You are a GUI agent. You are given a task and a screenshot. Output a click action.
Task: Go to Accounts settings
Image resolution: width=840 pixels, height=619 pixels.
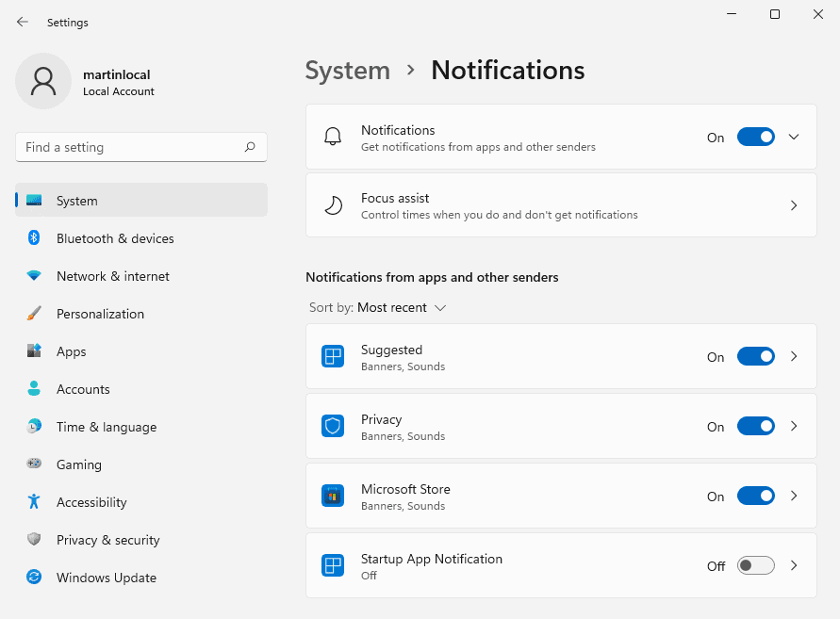point(141,389)
